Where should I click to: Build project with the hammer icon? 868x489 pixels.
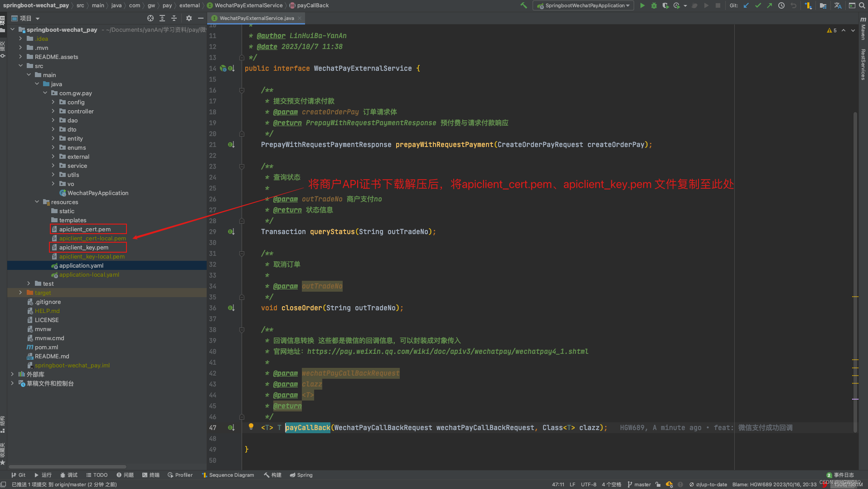tap(524, 5)
